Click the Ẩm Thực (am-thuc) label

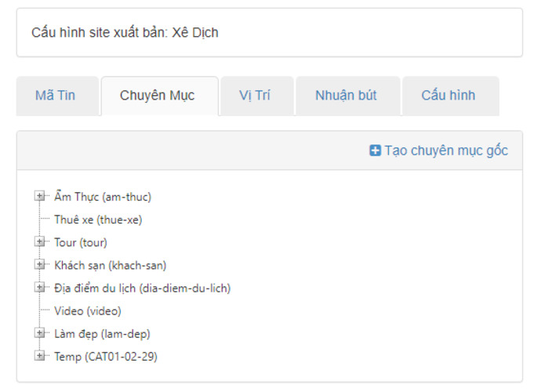(103, 197)
